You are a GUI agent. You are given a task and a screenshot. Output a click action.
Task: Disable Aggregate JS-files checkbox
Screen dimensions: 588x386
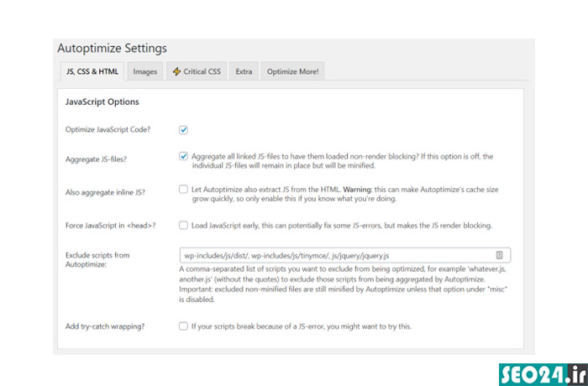pyautogui.click(x=183, y=156)
